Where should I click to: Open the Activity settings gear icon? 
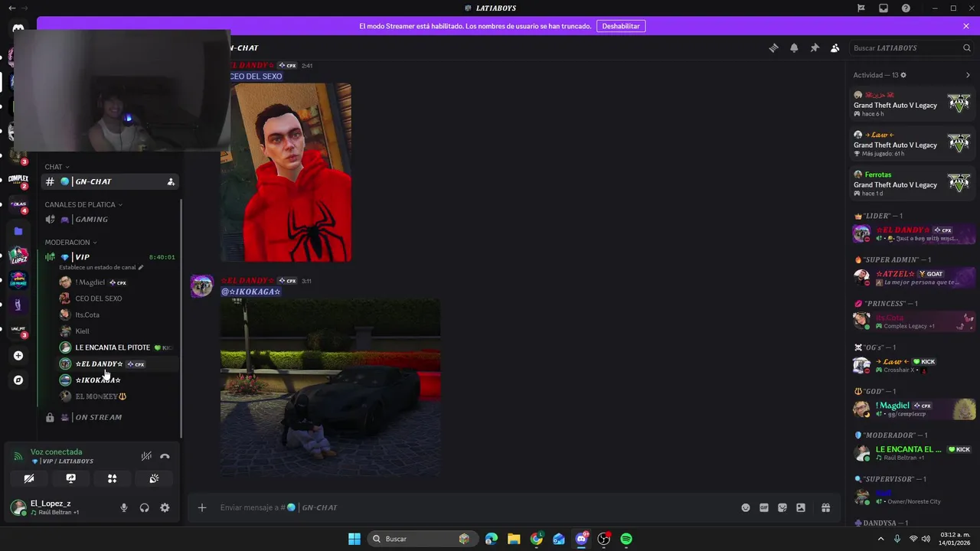click(903, 75)
